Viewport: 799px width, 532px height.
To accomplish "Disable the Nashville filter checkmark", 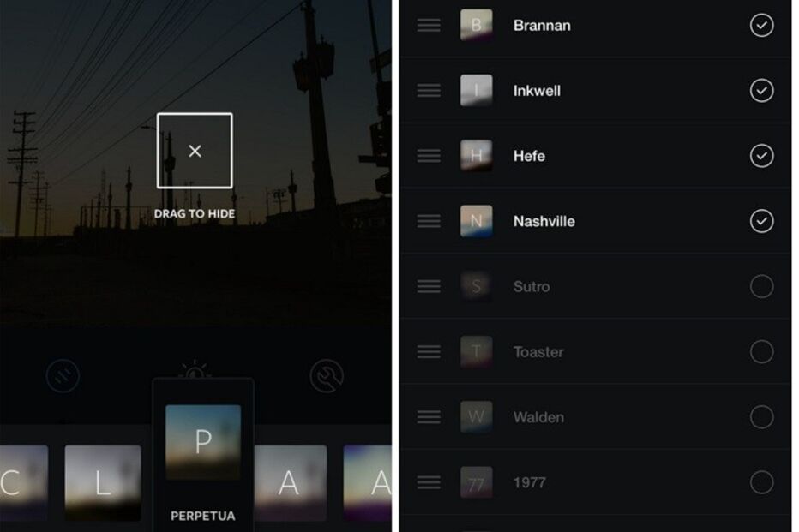I will [x=762, y=221].
